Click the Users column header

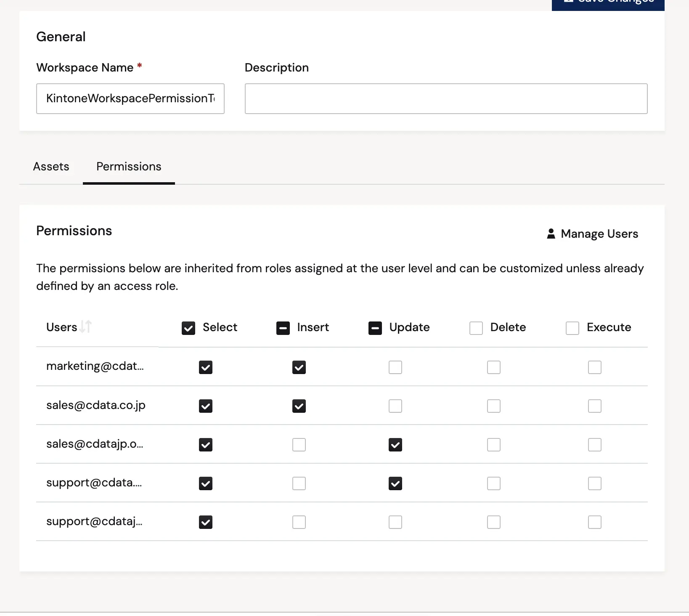click(x=62, y=327)
